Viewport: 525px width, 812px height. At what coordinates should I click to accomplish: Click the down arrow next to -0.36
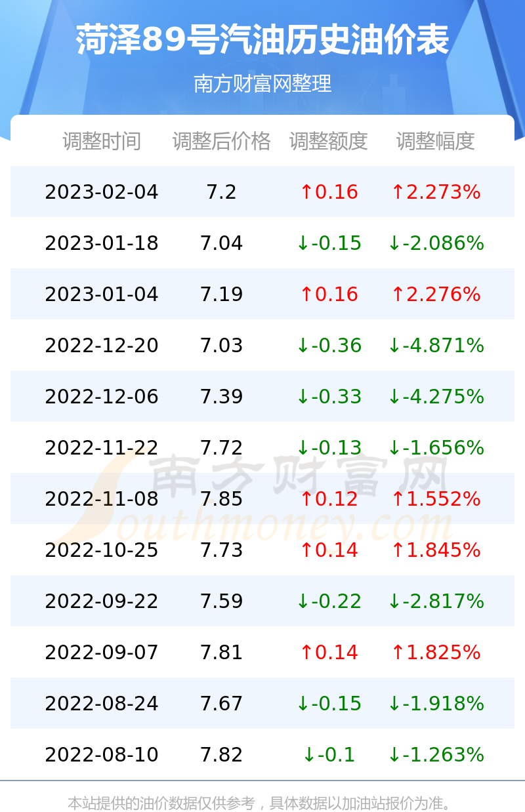coord(303,346)
